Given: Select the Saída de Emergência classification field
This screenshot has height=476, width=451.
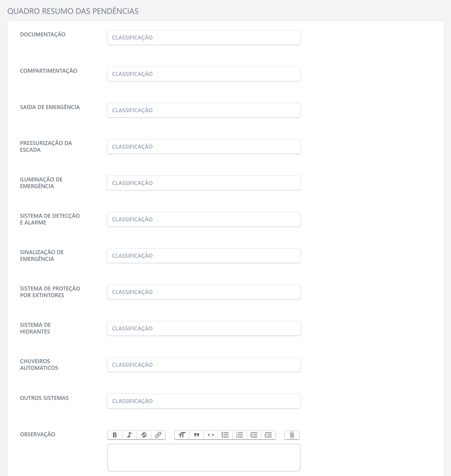Looking at the screenshot, I should pos(204,110).
